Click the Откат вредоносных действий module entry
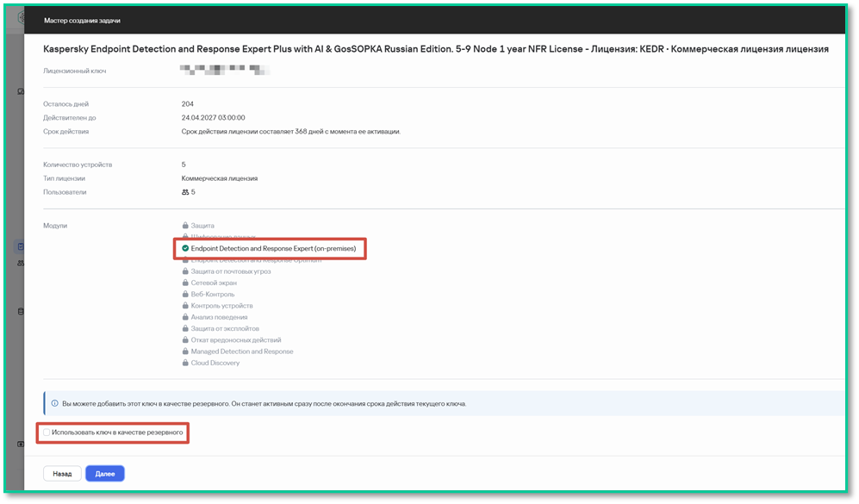The height and width of the screenshot is (504, 859). click(x=235, y=339)
